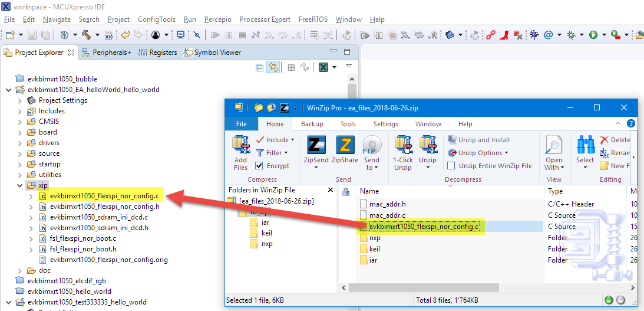Switch to the Backup ribbon tab
This screenshot has width=644, height=311.
[x=312, y=124]
